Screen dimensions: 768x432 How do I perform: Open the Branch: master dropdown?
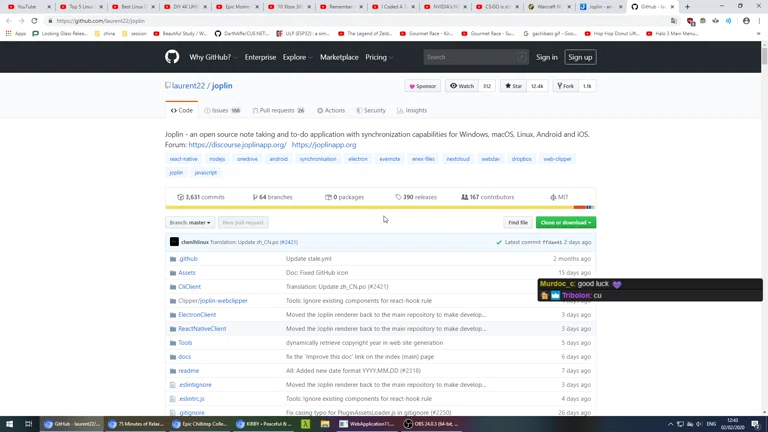[x=190, y=222]
